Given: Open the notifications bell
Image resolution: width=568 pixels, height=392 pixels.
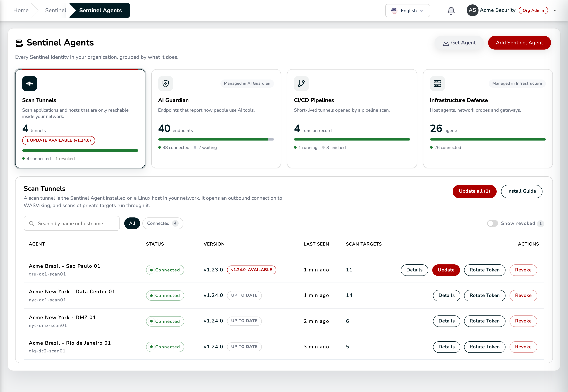Looking at the screenshot, I should tap(451, 11).
